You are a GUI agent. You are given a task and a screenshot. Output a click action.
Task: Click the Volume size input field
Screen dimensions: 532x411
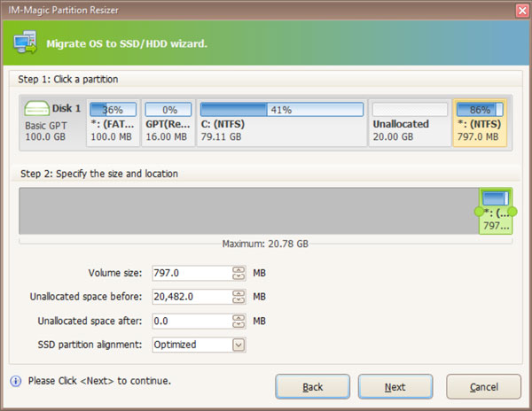pos(192,273)
